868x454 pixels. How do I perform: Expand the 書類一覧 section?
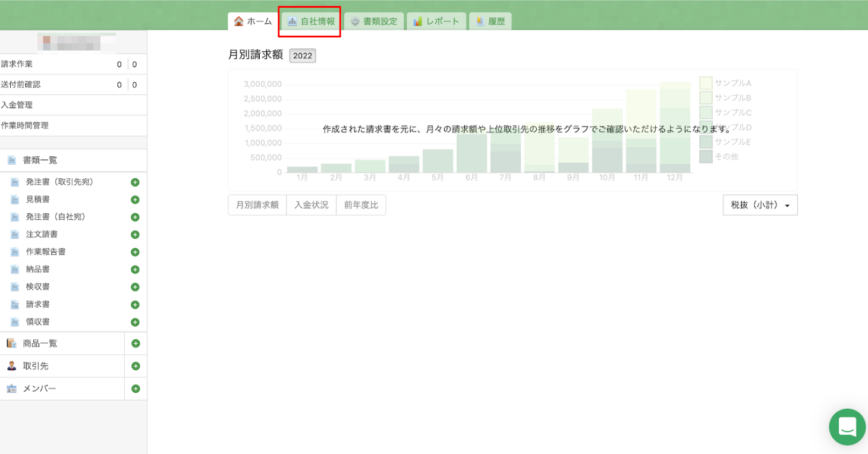[x=40, y=160]
